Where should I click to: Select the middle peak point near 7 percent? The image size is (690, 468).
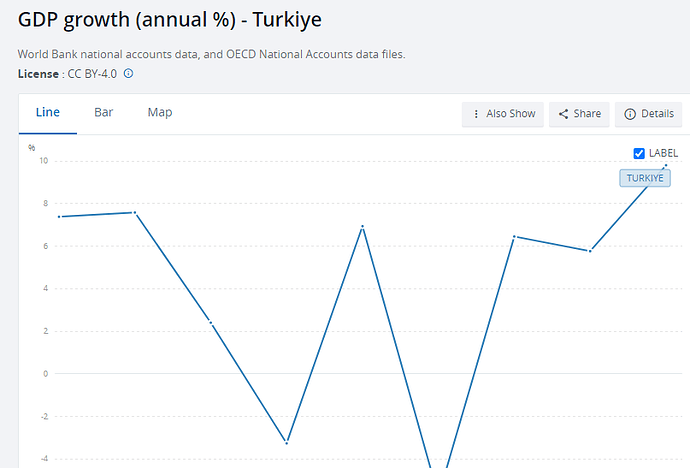(x=362, y=227)
